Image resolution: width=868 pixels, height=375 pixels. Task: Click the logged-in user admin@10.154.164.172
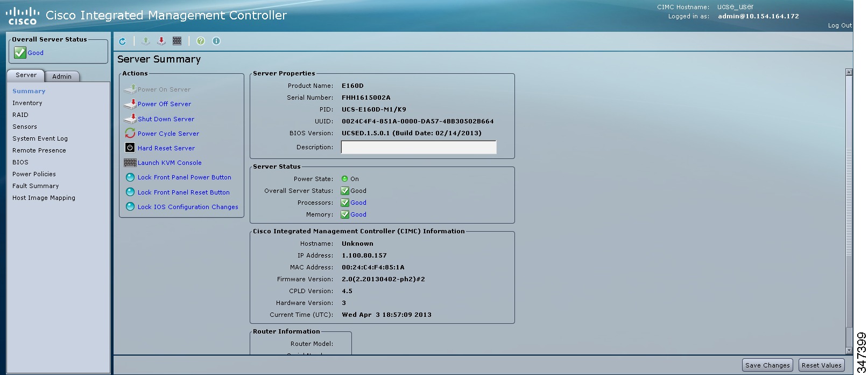click(758, 16)
